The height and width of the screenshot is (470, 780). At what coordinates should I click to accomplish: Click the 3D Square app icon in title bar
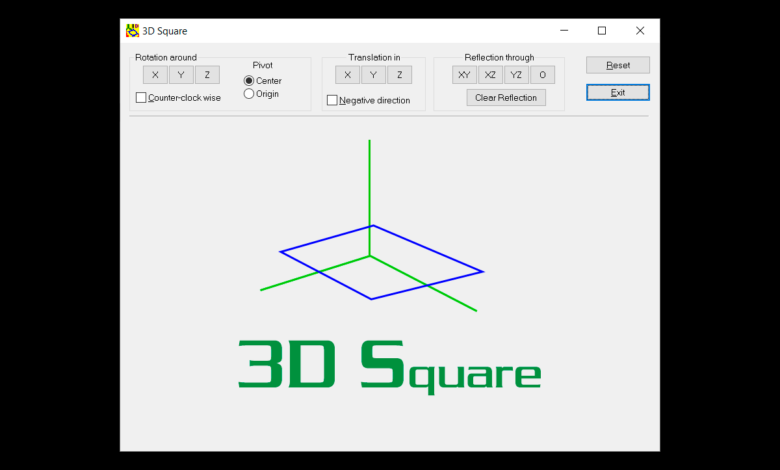click(132, 31)
